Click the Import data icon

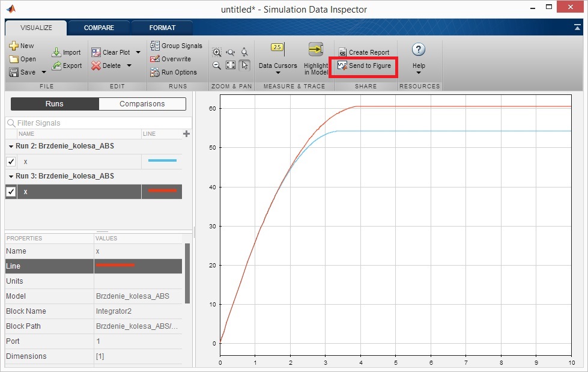56,52
